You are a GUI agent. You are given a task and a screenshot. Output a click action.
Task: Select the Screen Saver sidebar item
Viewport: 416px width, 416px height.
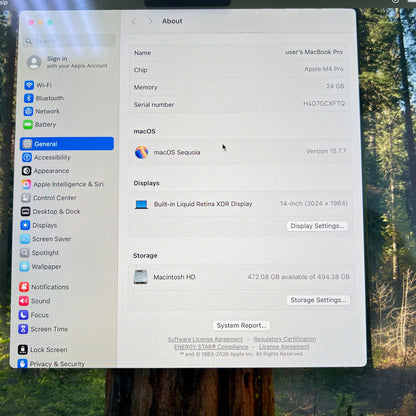(x=46, y=239)
